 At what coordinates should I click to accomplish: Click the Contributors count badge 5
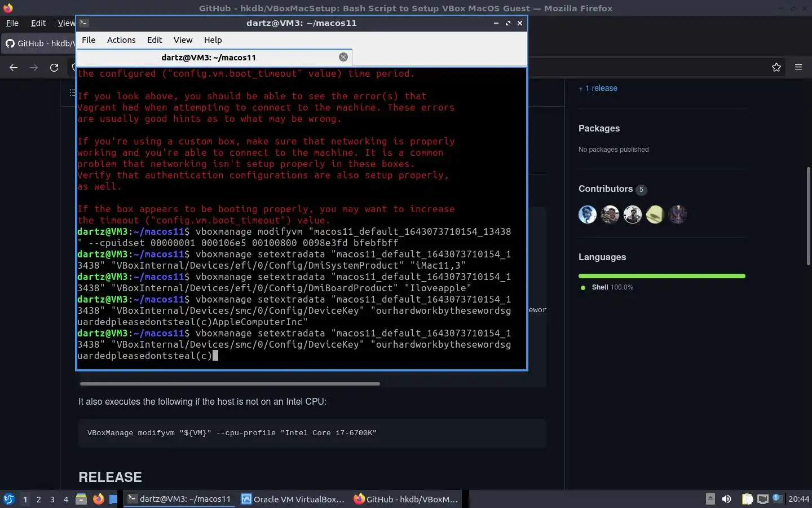641,190
